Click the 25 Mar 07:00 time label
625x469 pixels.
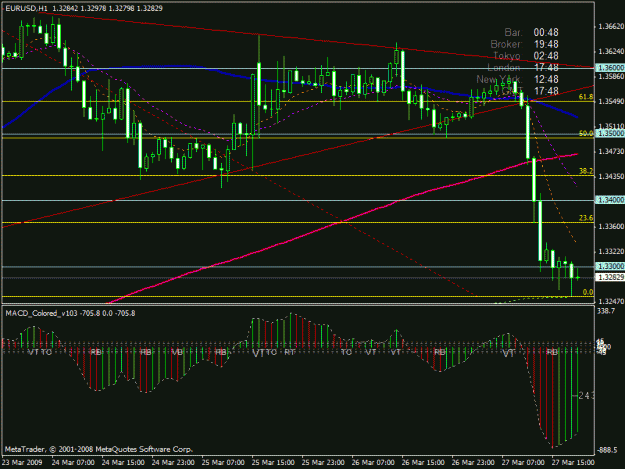pos(223,463)
